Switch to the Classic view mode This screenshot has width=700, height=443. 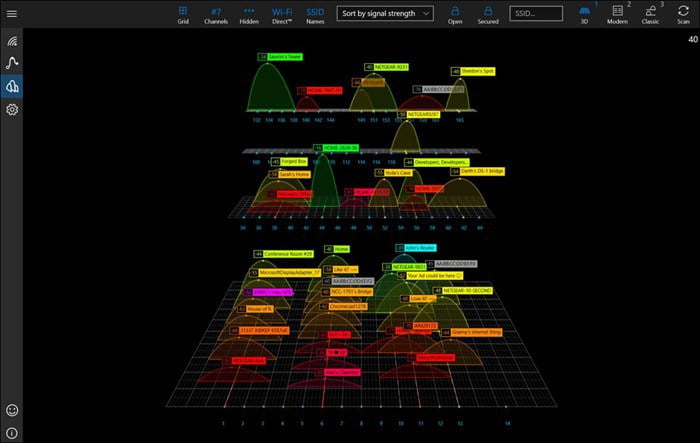pos(650,15)
